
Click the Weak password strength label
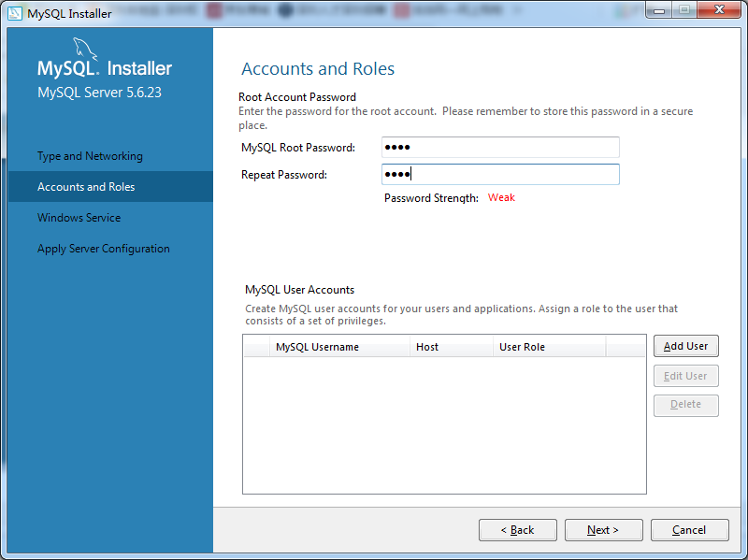click(x=501, y=197)
